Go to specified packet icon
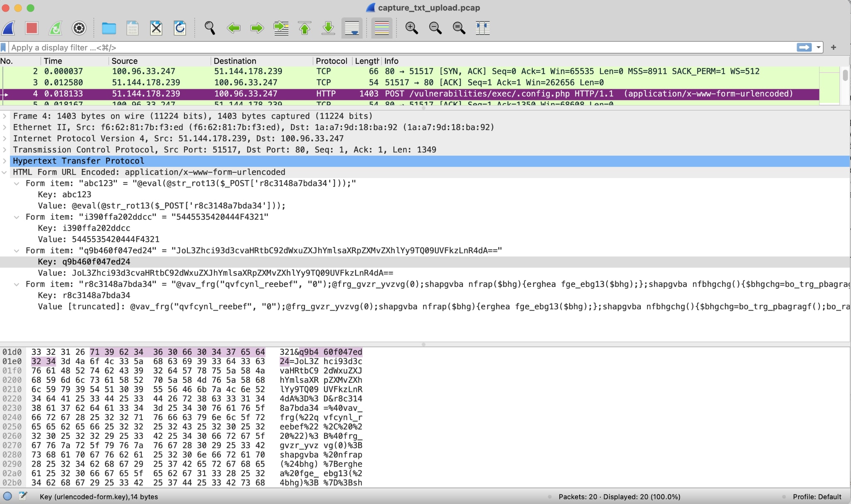The image size is (851, 504). tap(281, 28)
